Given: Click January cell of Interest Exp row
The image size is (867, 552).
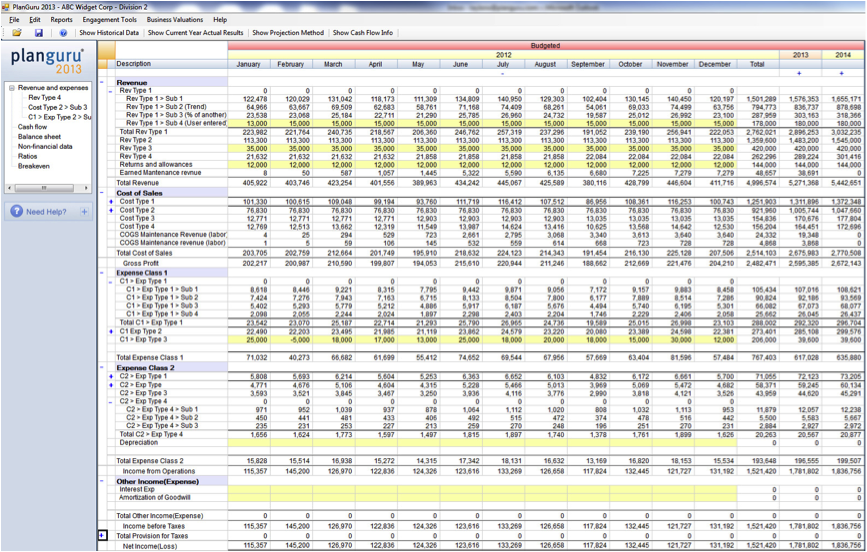Looking at the screenshot, I should [x=249, y=489].
